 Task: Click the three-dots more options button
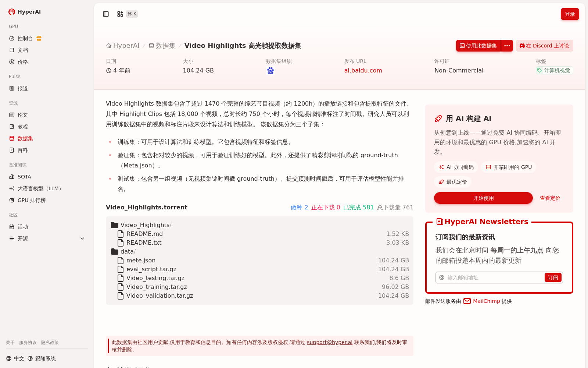(x=507, y=46)
